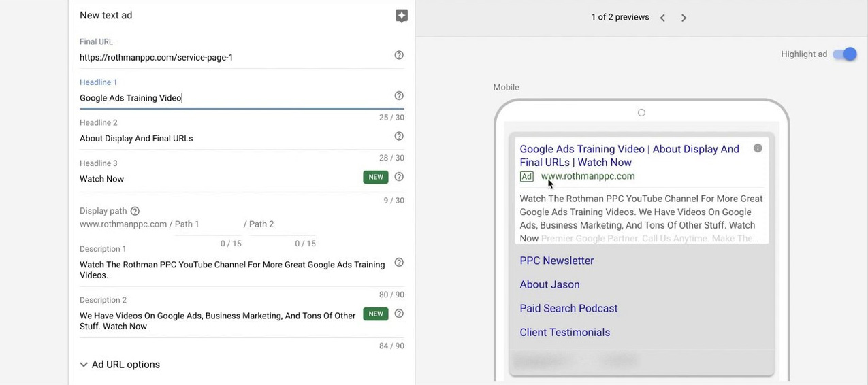This screenshot has width=868, height=385.
Task: Click the ad suggestions sparkle icon
Action: coord(402,16)
